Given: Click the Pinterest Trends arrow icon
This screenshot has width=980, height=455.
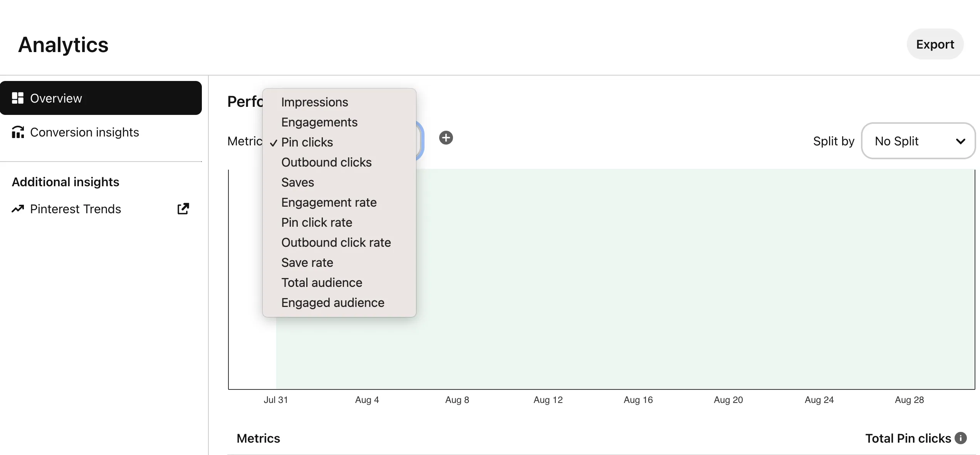Looking at the screenshot, I should pos(18,209).
